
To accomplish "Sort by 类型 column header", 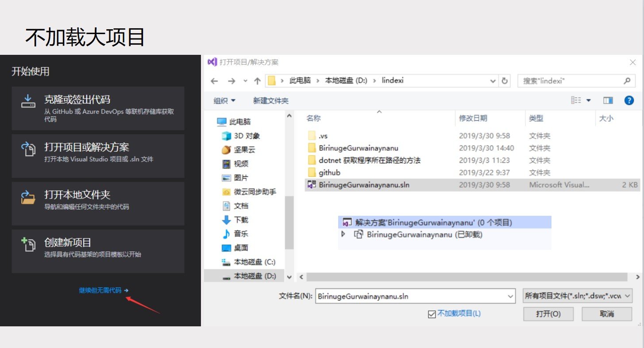I will (x=536, y=118).
